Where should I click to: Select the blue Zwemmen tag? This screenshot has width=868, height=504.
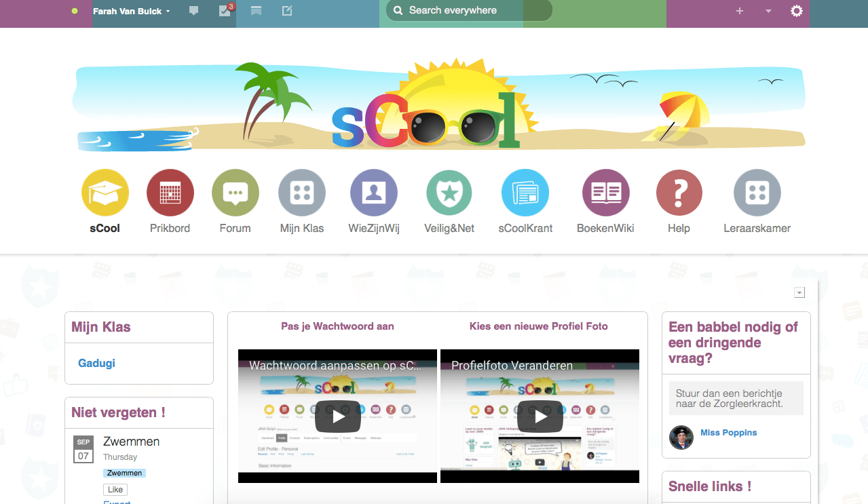click(x=125, y=473)
